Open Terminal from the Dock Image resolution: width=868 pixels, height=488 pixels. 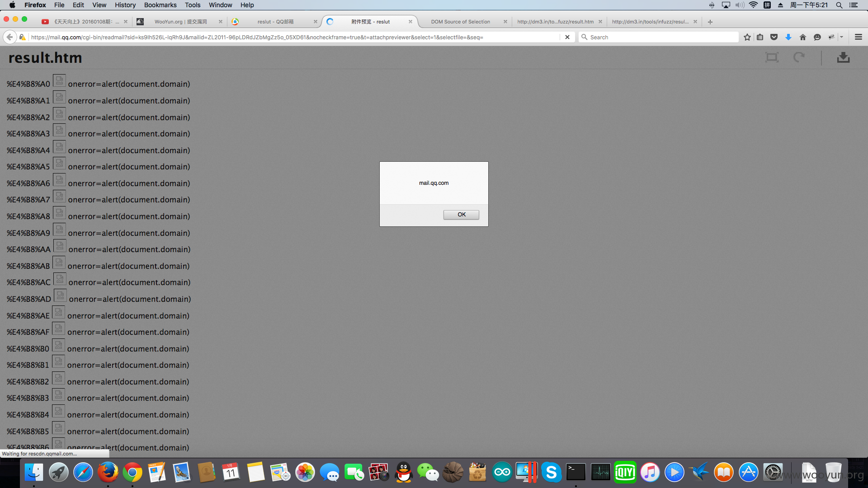coord(576,473)
